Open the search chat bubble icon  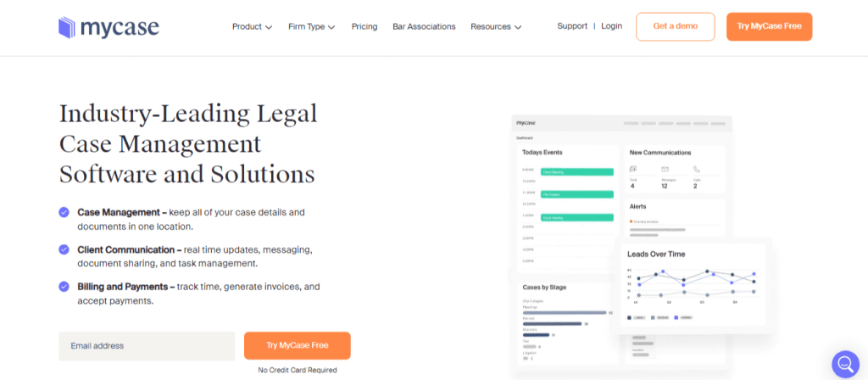pyautogui.click(x=845, y=364)
